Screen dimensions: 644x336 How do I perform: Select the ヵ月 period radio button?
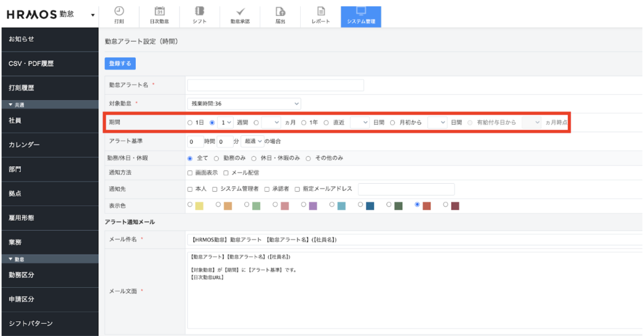257,123
